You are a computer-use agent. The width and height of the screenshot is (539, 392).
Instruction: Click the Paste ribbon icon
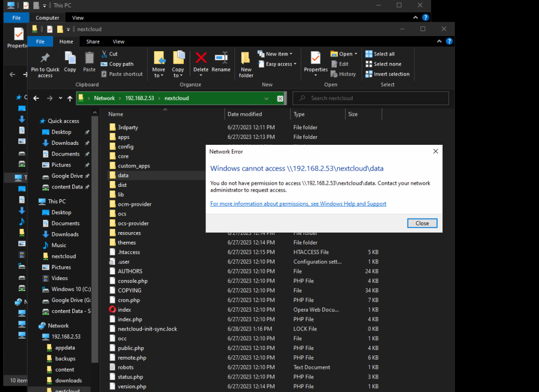click(89, 58)
